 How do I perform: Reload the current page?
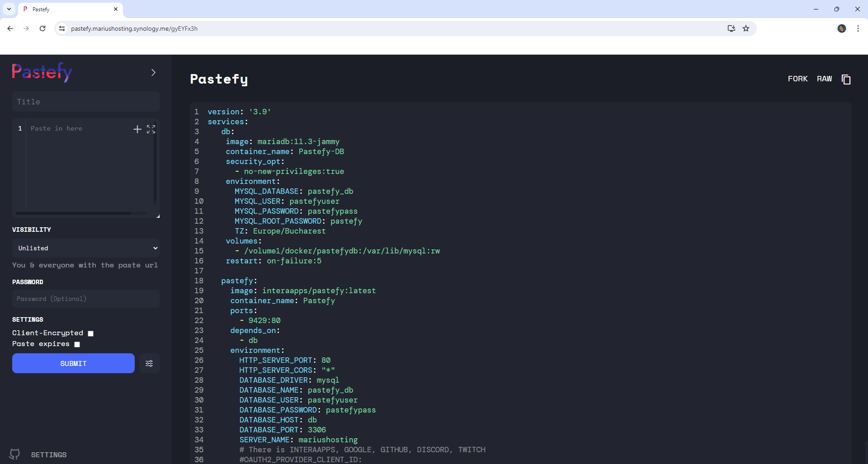click(42, 28)
